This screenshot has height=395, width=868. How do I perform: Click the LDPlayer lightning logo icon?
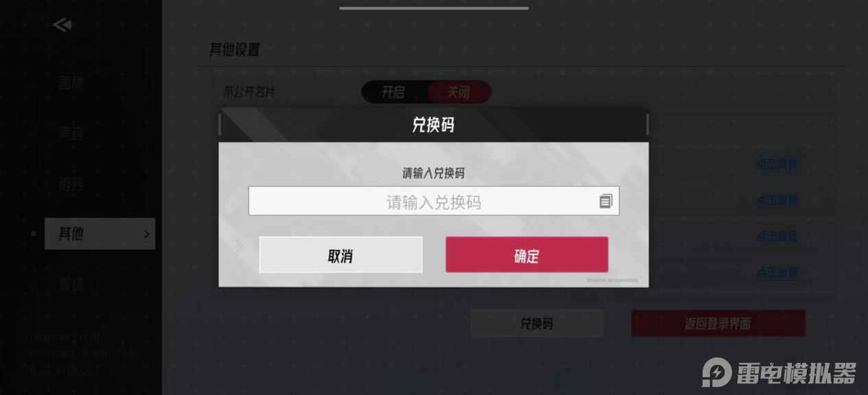click(717, 374)
